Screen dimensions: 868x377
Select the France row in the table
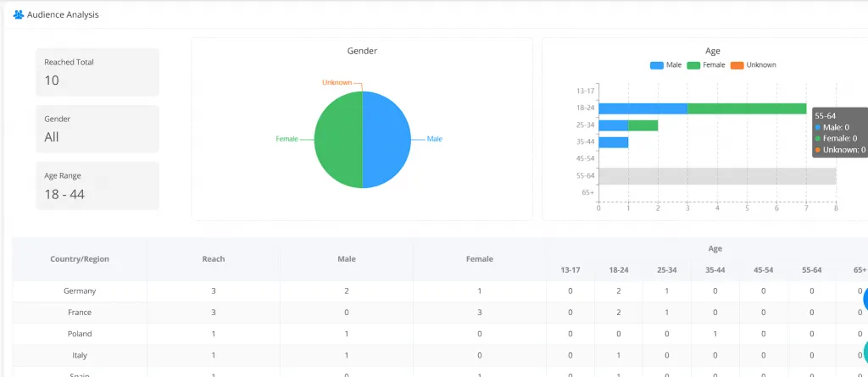[x=80, y=313]
